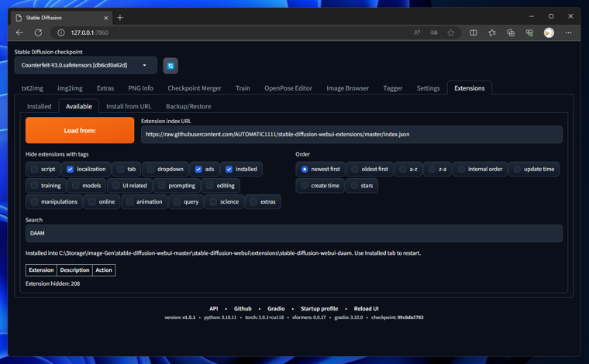Screen dimensions: 589x364
Task: Open the translate icon in address bar
Action: 434,33
